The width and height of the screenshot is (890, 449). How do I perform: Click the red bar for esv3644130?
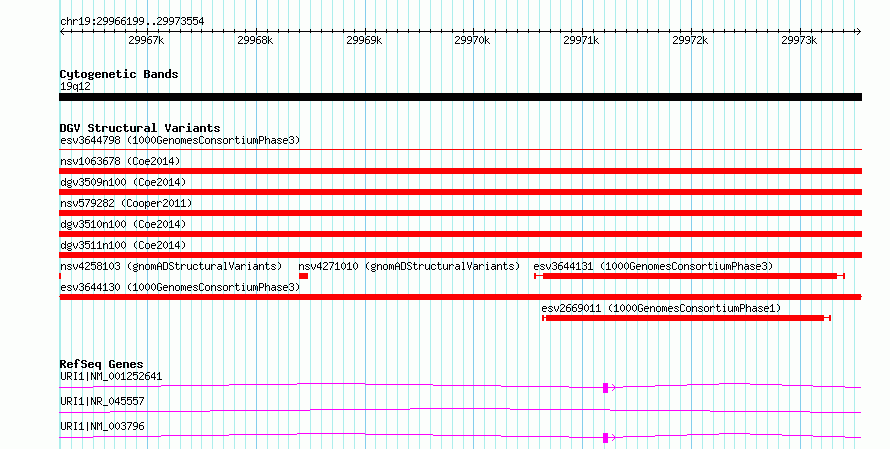point(460,297)
